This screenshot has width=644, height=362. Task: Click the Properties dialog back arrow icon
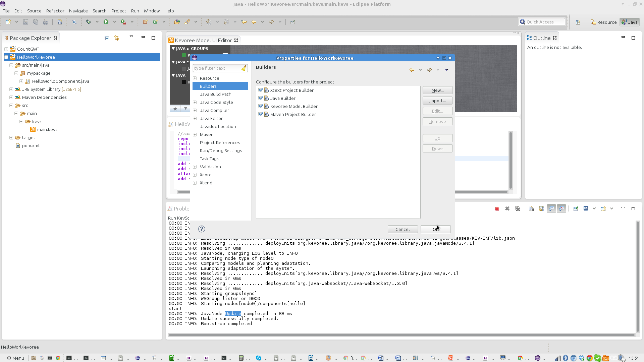pyautogui.click(x=412, y=70)
